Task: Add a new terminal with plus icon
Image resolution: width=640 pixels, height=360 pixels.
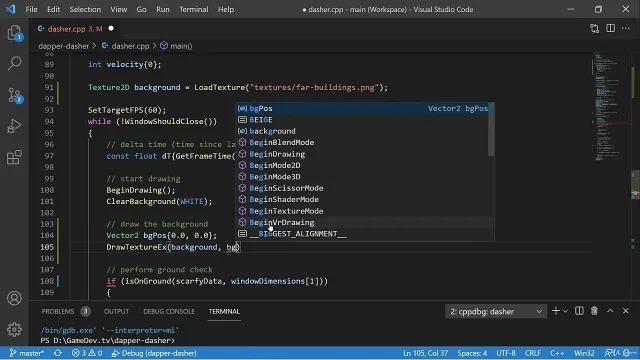Action: [556, 311]
